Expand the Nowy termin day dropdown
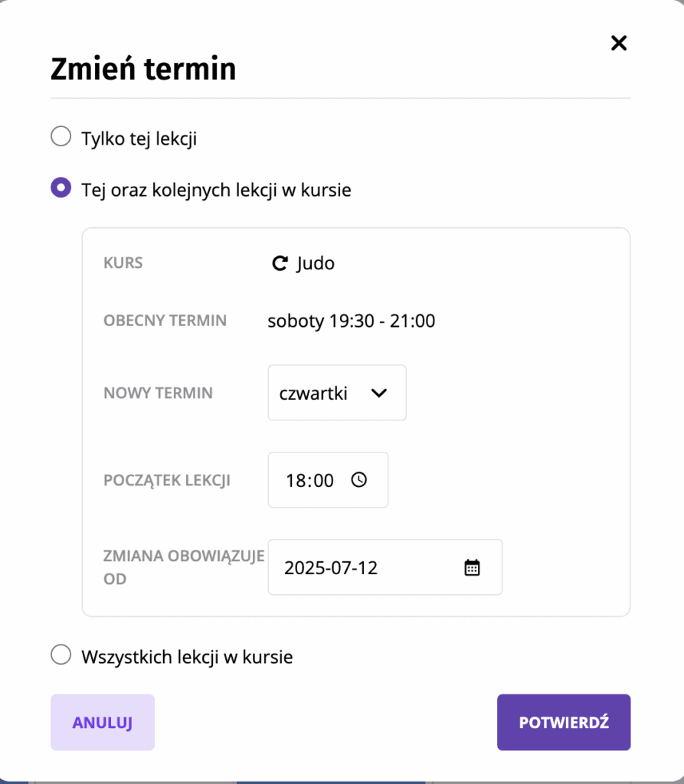684x784 pixels. pyautogui.click(x=337, y=393)
